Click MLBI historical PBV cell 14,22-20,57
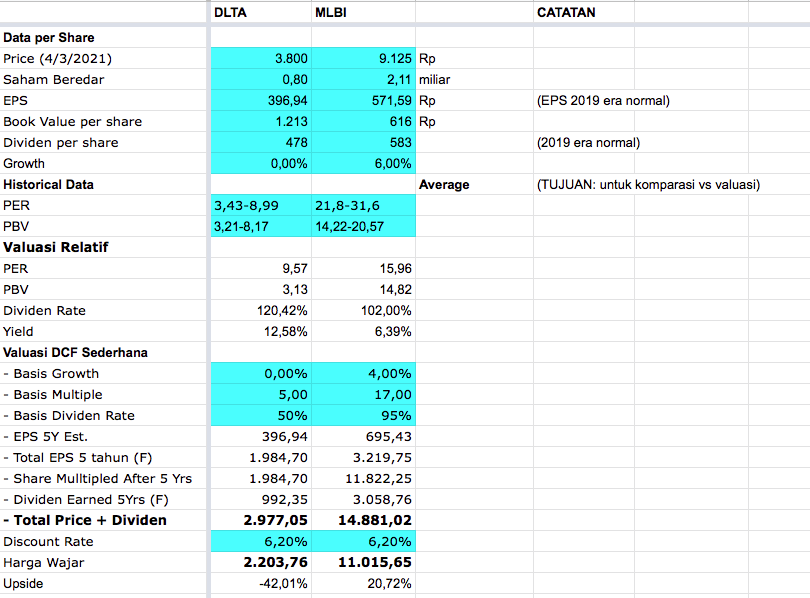The image size is (810, 598). (x=364, y=226)
